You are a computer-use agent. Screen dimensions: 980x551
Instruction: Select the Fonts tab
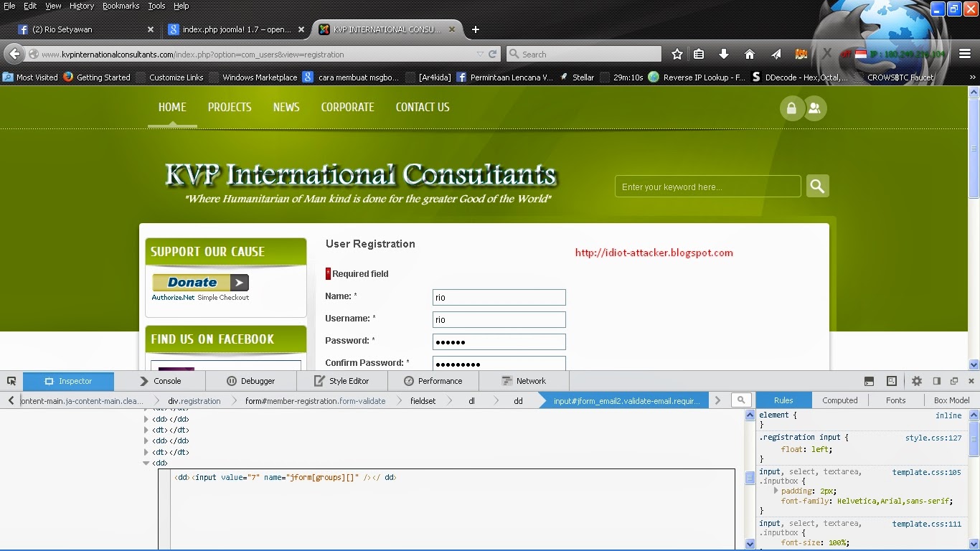pos(895,400)
